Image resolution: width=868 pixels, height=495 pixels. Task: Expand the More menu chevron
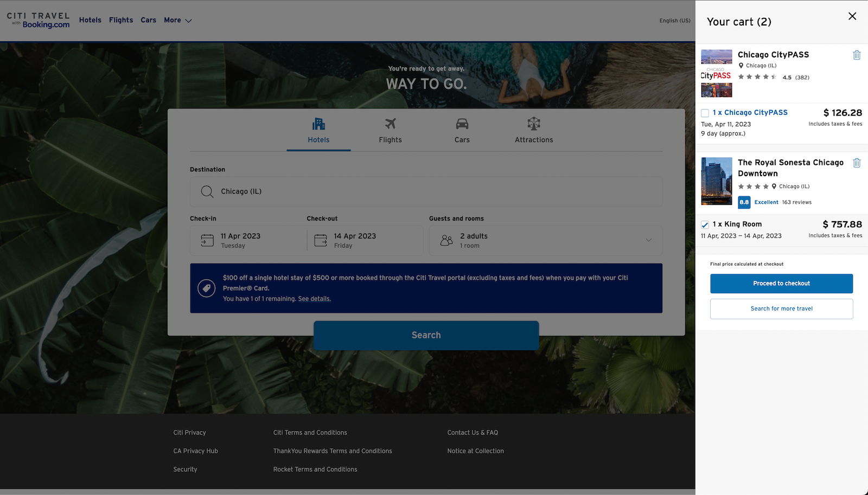coord(188,21)
